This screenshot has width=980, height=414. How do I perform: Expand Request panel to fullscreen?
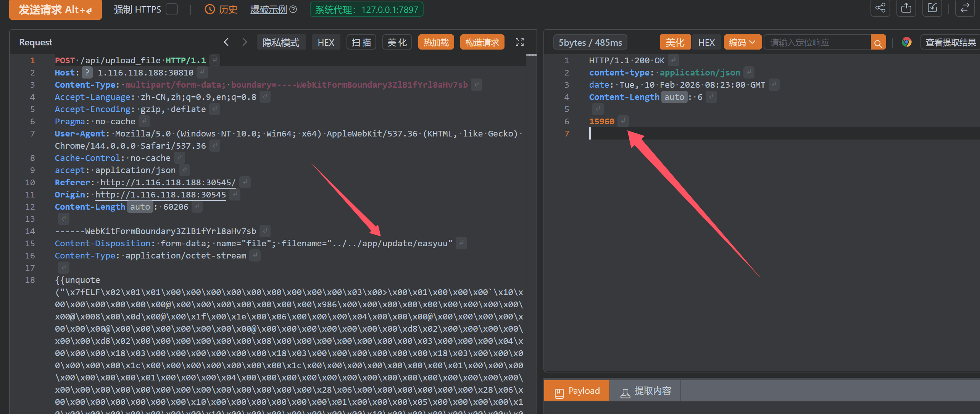click(519, 42)
